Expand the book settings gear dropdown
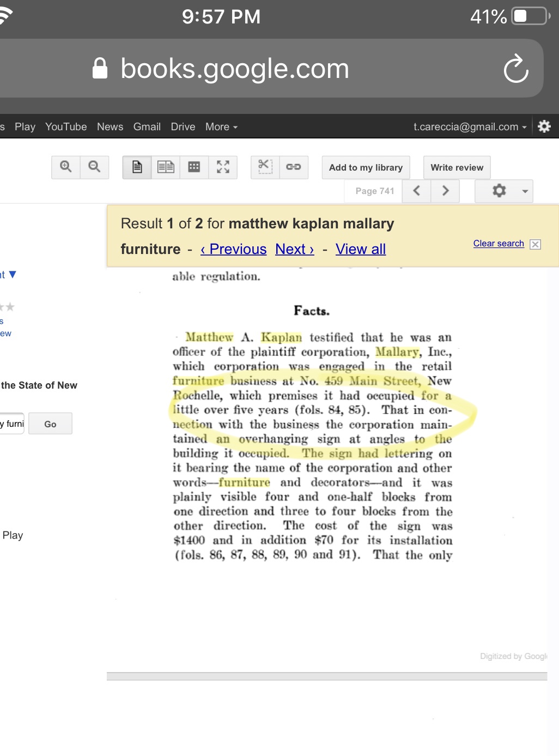Viewport: 559px width, 756px height. point(504,191)
